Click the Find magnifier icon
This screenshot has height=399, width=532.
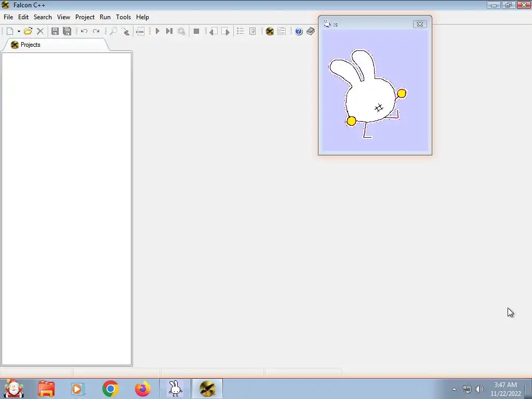[113, 31]
